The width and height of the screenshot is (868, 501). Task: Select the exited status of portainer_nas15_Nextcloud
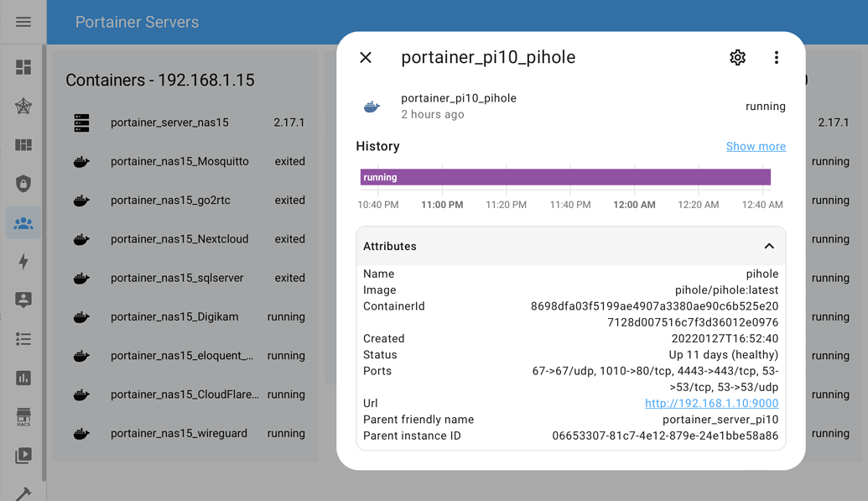pos(289,239)
